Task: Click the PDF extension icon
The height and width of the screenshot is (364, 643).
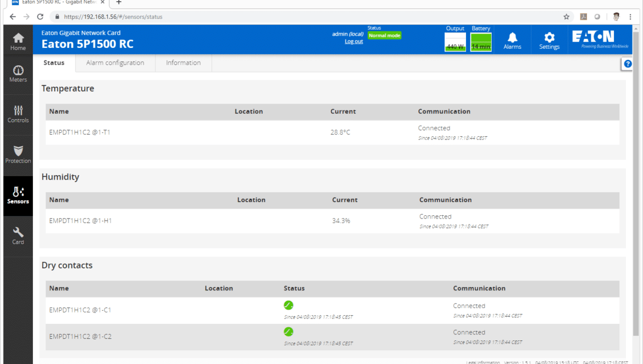Action: tap(583, 17)
